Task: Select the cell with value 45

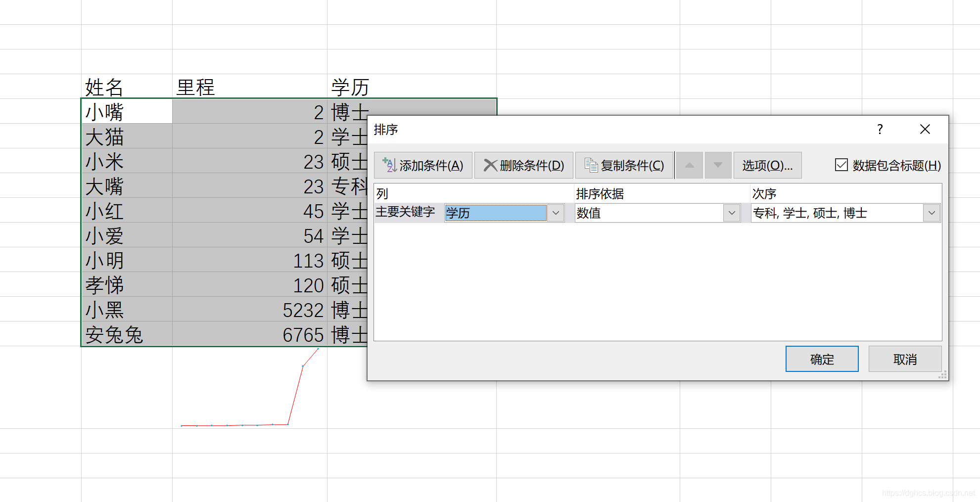Action: (249, 210)
